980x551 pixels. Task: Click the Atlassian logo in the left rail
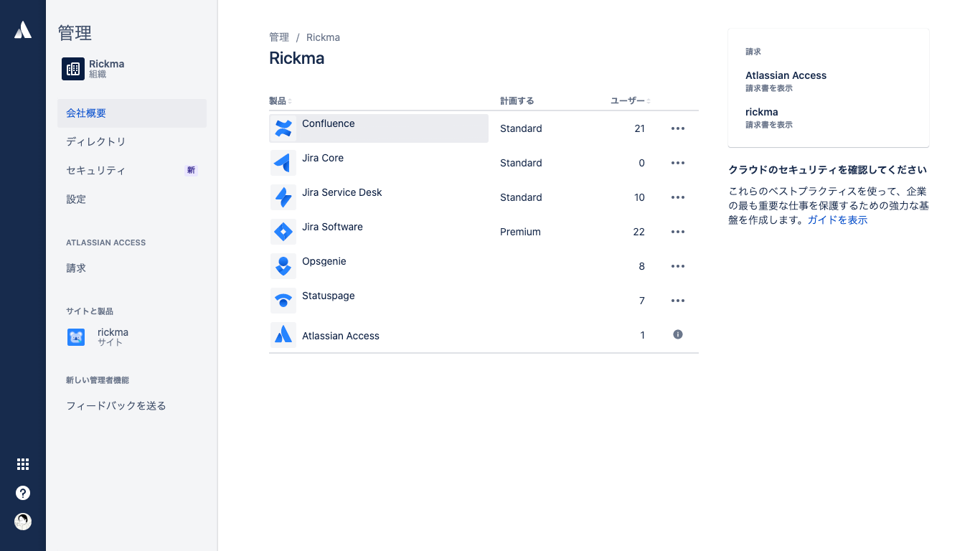pyautogui.click(x=23, y=29)
